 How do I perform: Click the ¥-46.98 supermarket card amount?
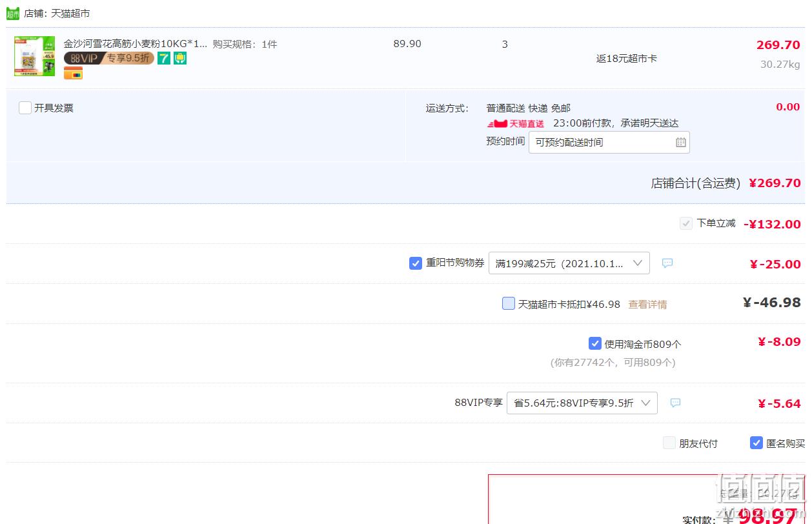tap(772, 303)
